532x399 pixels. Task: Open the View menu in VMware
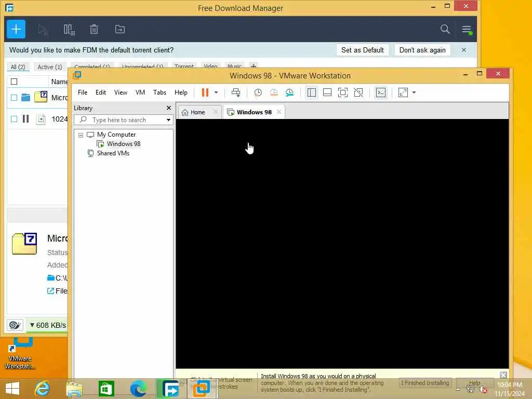121,92
